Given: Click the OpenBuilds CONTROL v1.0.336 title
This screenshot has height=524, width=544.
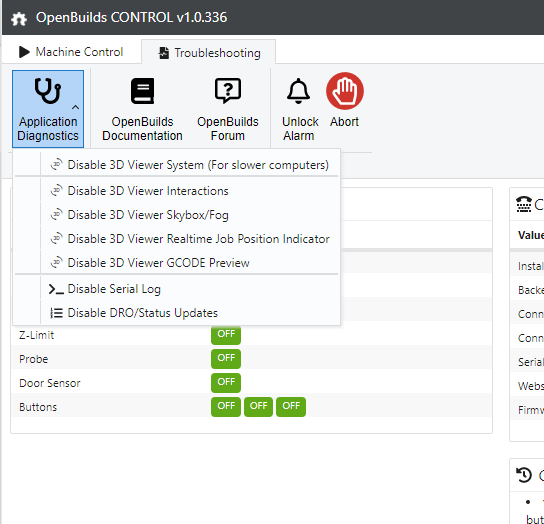Looking at the screenshot, I should pyautogui.click(x=131, y=17).
